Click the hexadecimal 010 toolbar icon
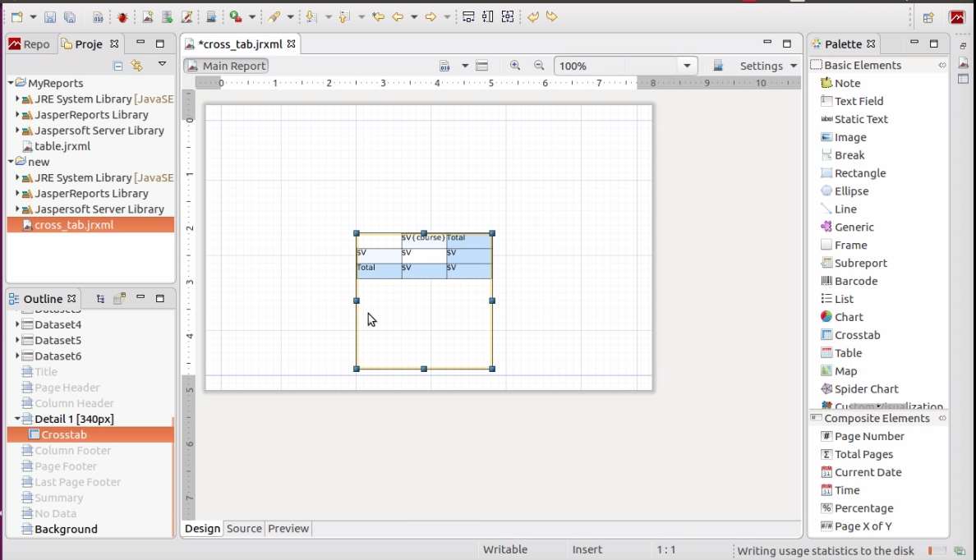Screen dimensions: 976x560 [x=99, y=17]
